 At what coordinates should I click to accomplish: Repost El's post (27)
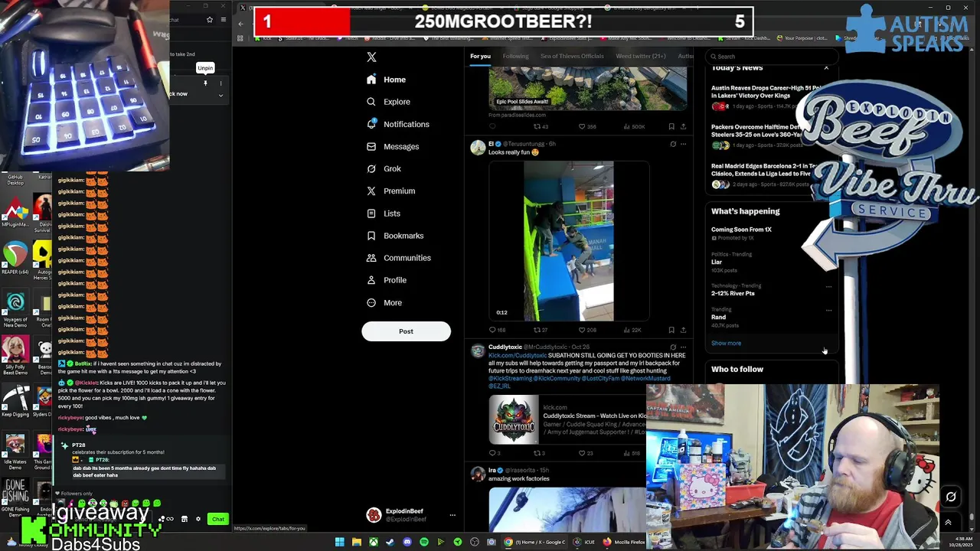(x=541, y=330)
